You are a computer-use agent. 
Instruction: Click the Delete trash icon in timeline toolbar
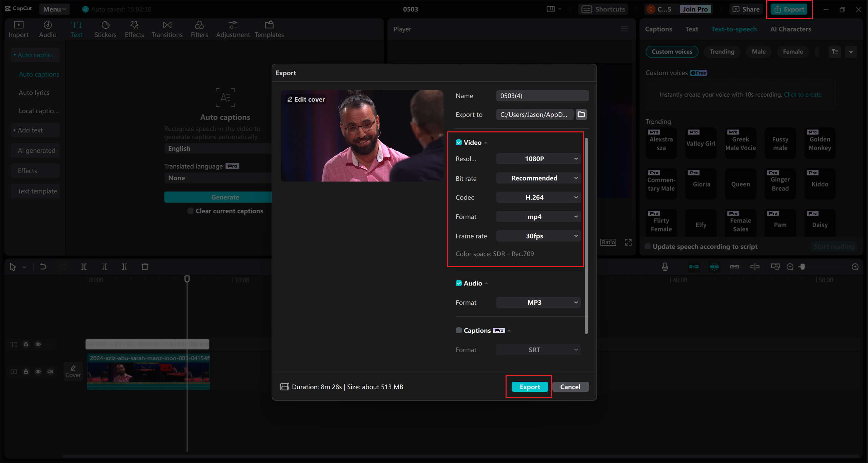[x=145, y=267]
